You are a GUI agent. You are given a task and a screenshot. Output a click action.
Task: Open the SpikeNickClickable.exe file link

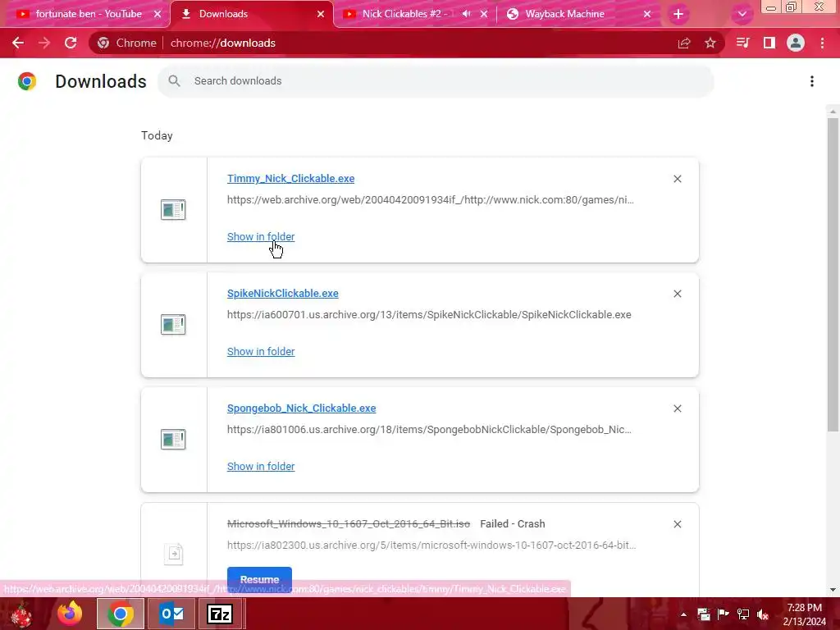pos(282,294)
